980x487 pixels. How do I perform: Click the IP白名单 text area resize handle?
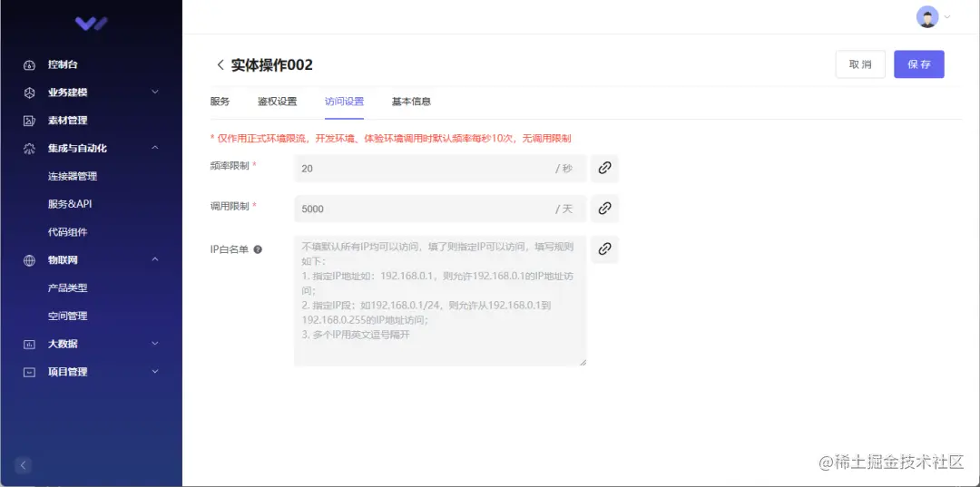(583, 363)
